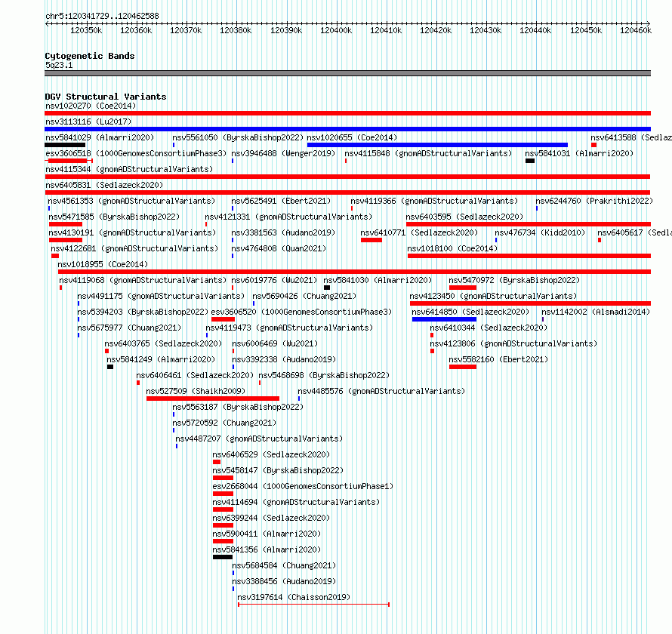The width and height of the screenshot is (672, 634).
Task: Select esv3606520 (1000GenomesConsortiumPhase3) variant
Action: pyautogui.click(x=301, y=312)
